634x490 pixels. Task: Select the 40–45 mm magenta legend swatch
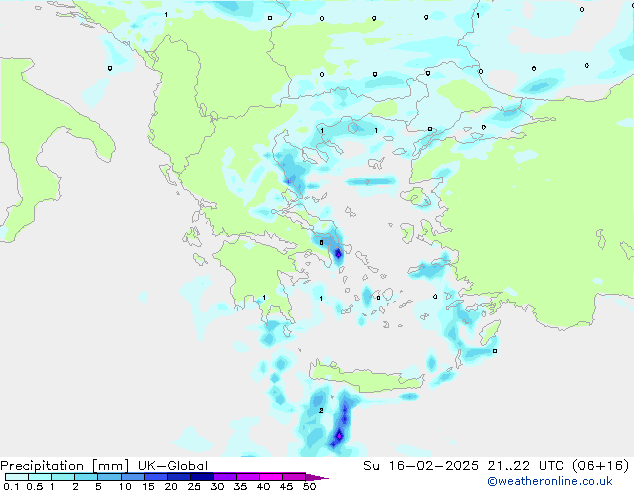pos(271,477)
